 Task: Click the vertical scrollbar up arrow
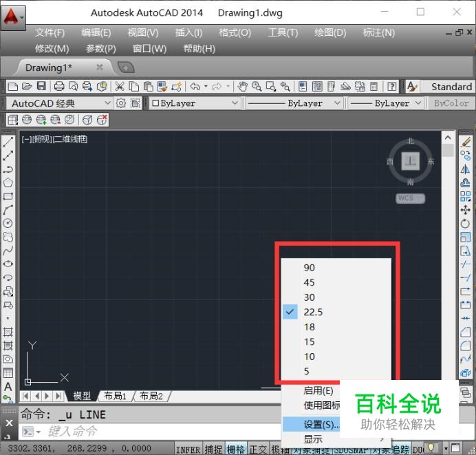click(x=448, y=138)
